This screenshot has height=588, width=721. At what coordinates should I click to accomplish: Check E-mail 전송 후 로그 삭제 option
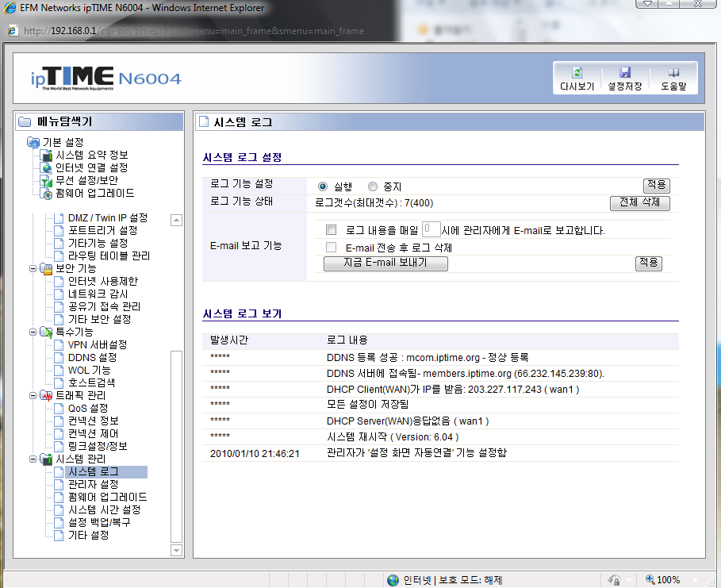tap(332, 248)
